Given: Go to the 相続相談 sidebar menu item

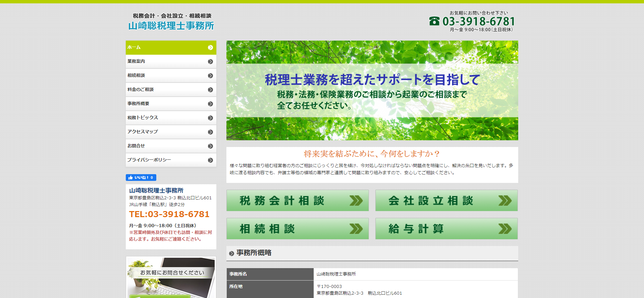Looking at the screenshot, I should (x=171, y=76).
